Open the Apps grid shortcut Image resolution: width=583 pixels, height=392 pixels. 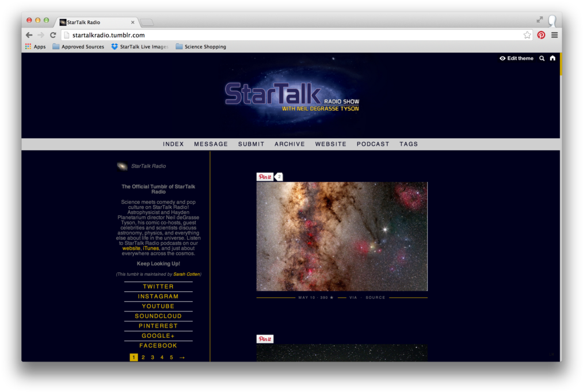(35, 47)
